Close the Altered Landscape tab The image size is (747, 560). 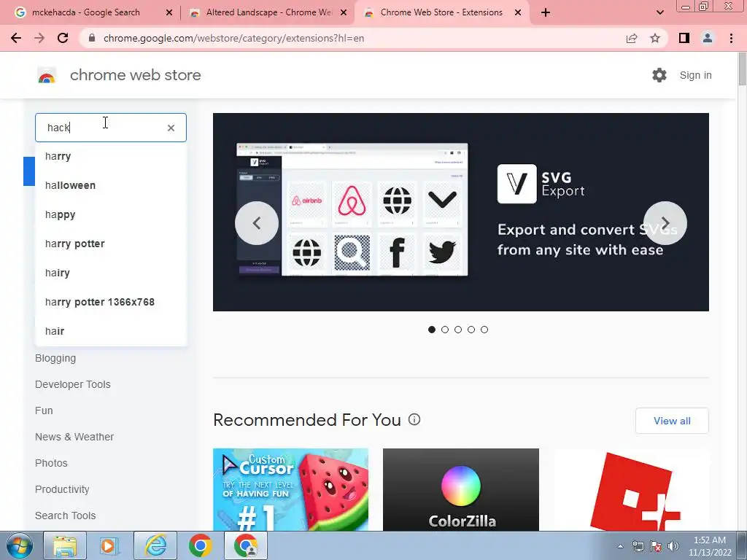click(x=344, y=12)
